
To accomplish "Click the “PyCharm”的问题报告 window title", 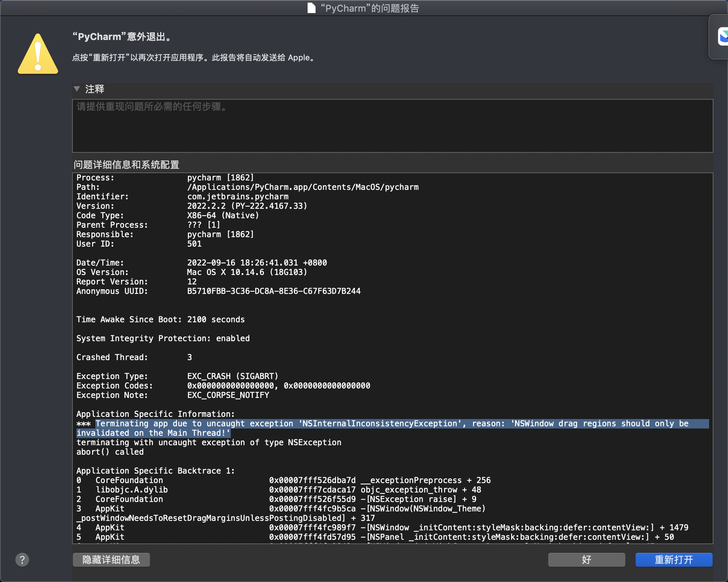I will 370,8.
